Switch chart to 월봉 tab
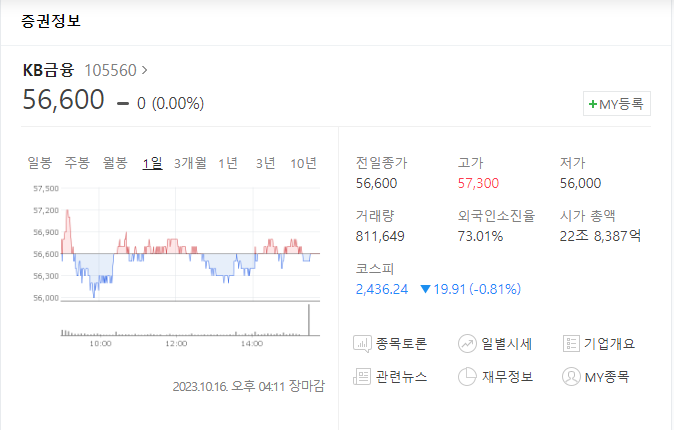This screenshot has width=674, height=430. (115, 163)
